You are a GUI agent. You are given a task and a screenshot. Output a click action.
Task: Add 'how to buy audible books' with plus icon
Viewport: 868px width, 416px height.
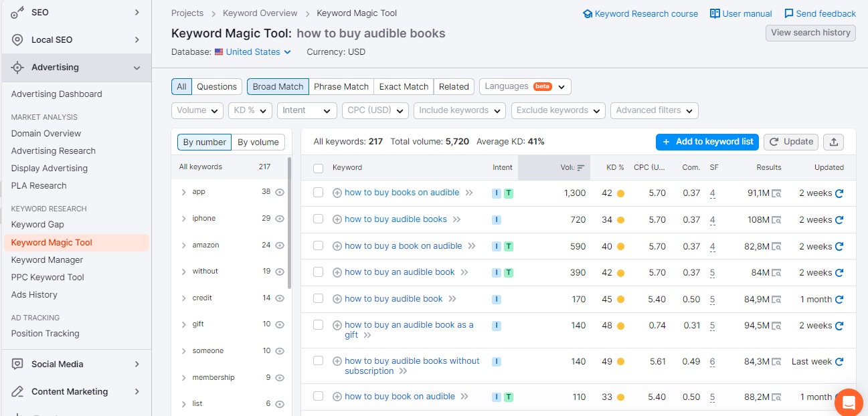pos(337,219)
